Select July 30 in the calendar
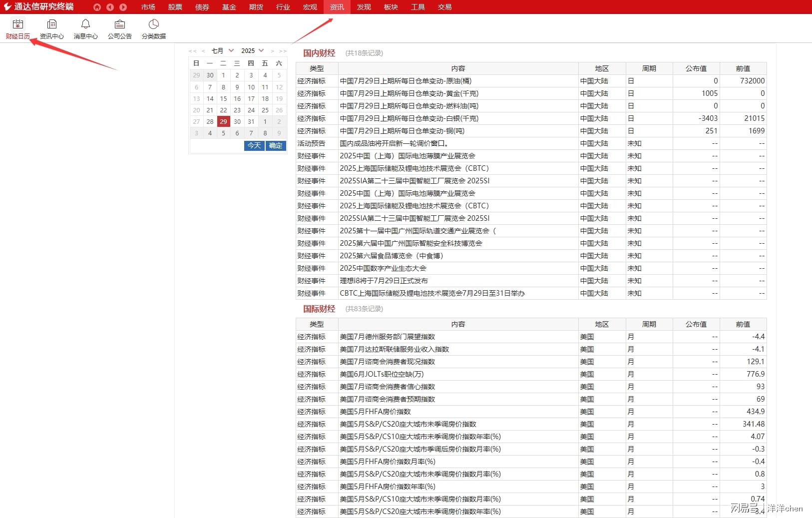This screenshot has height=518, width=812. (x=237, y=121)
